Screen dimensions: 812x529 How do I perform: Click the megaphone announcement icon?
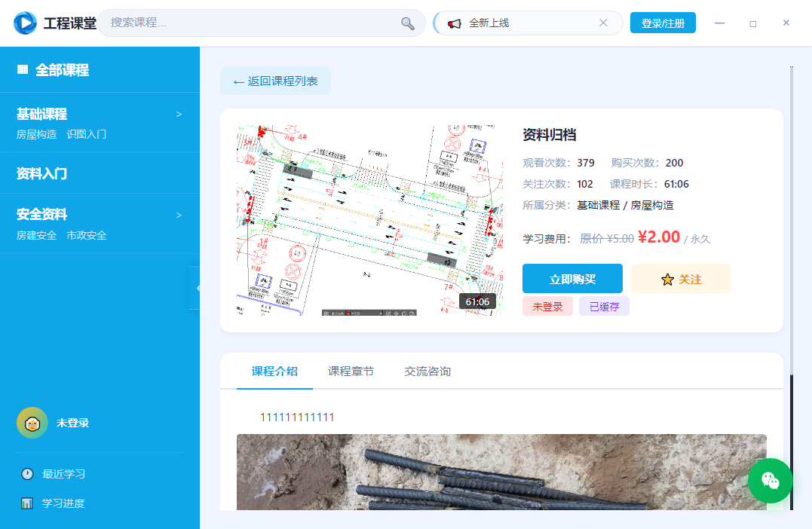point(454,23)
